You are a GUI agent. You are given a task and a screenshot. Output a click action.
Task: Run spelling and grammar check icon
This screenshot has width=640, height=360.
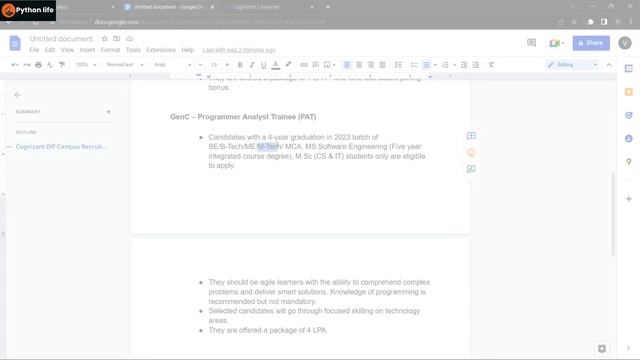coord(50,65)
